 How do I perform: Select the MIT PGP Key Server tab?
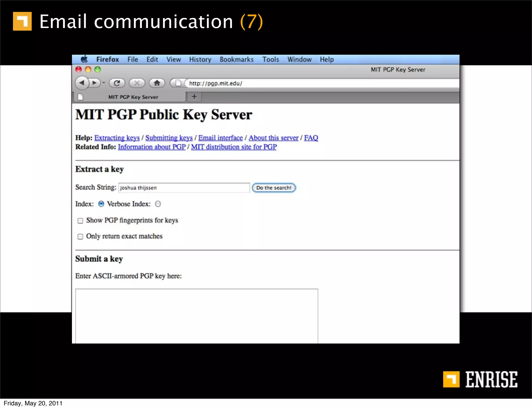pyautogui.click(x=130, y=97)
